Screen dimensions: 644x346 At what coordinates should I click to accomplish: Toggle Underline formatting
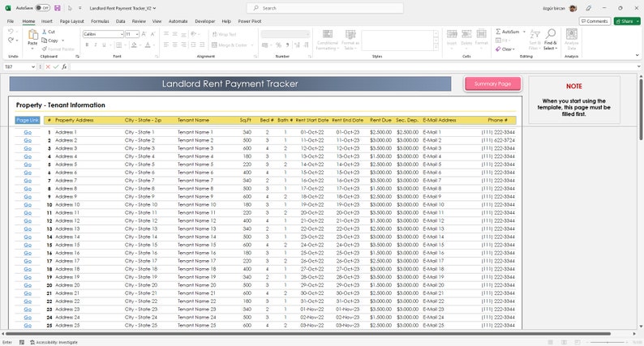coord(104,45)
